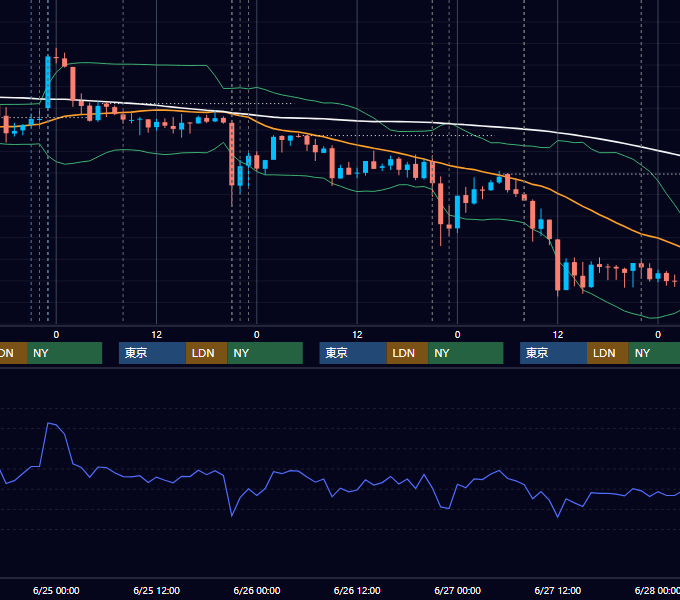Click the long red candle at 6/27 12:00

click(x=558, y=264)
